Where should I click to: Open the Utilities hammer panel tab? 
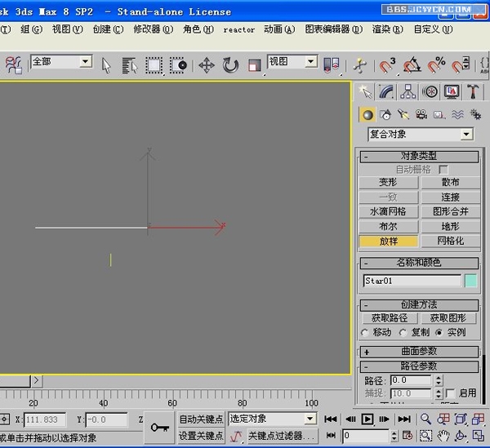tap(474, 91)
